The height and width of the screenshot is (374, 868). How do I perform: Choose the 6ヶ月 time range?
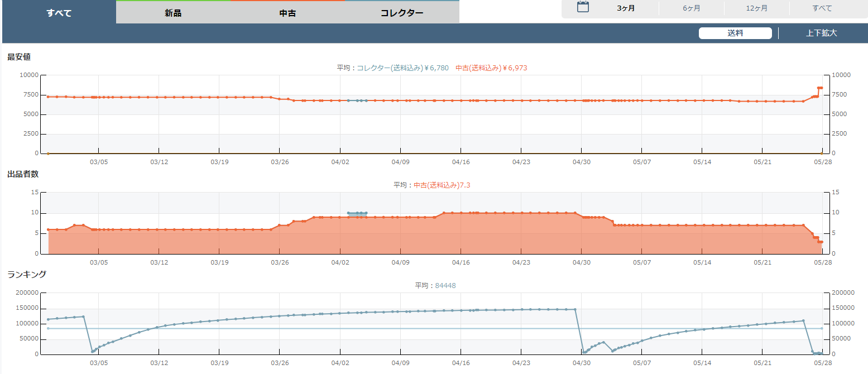tap(691, 8)
